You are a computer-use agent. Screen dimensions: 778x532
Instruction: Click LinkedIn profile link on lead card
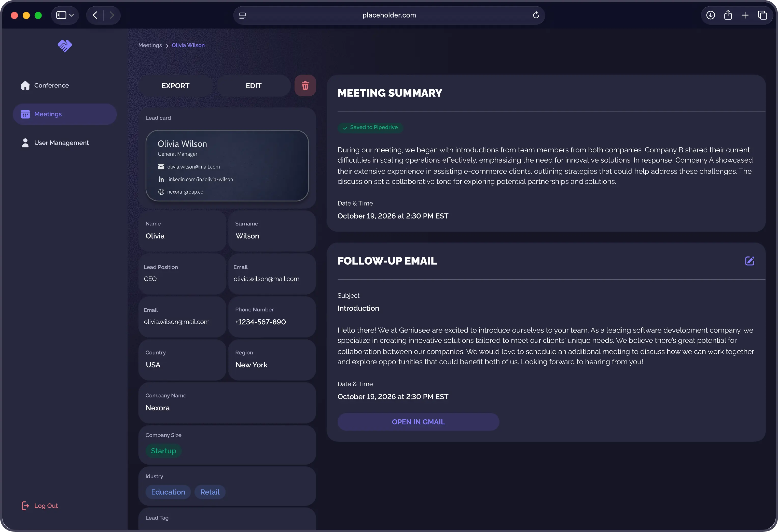click(x=200, y=179)
